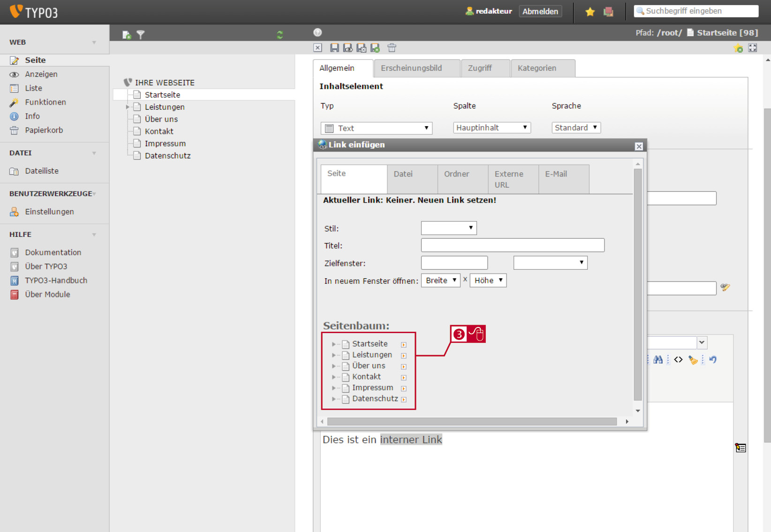Click find and replace binoculars icon
Image resolution: width=771 pixels, height=532 pixels.
coord(658,359)
